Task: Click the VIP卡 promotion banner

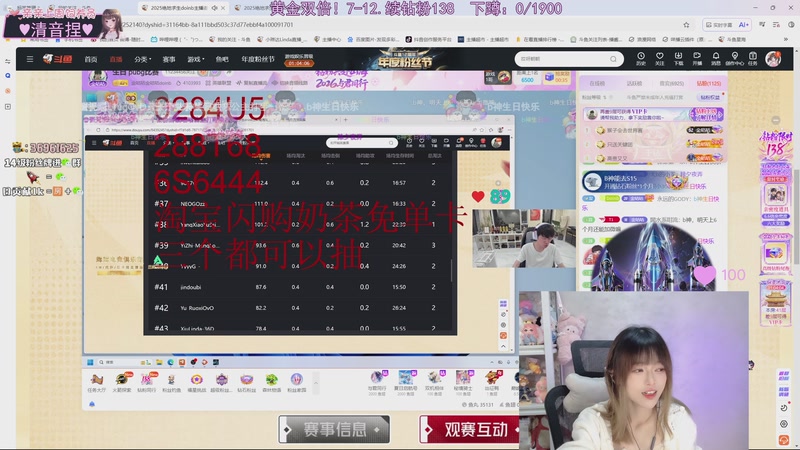Action: point(654,114)
